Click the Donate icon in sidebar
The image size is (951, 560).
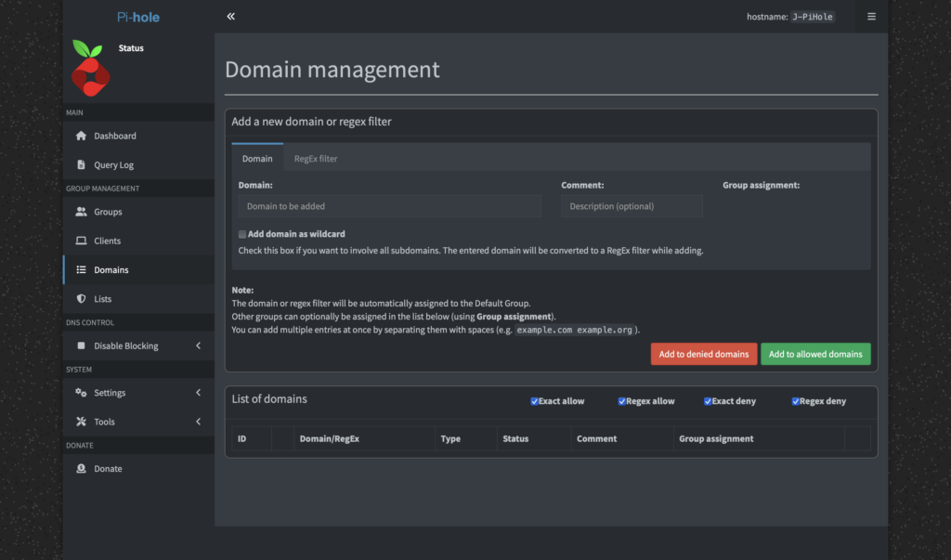81,469
